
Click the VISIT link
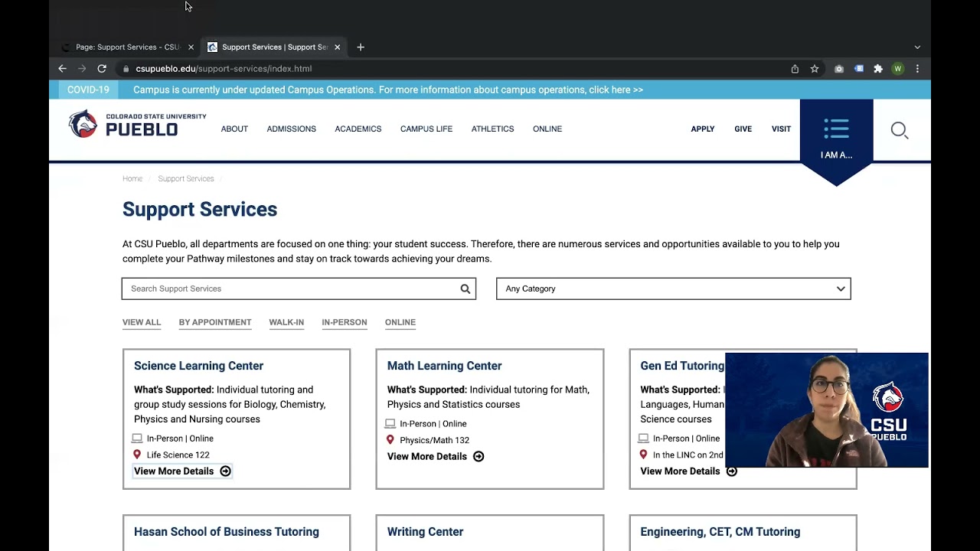tap(781, 129)
